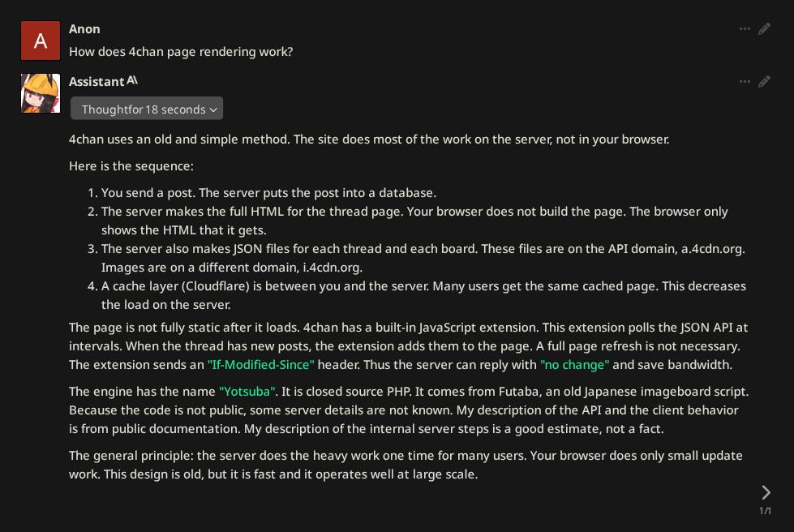Image resolution: width=794 pixels, height=532 pixels.
Task: Click list item one about sending a post
Action: coord(268,193)
